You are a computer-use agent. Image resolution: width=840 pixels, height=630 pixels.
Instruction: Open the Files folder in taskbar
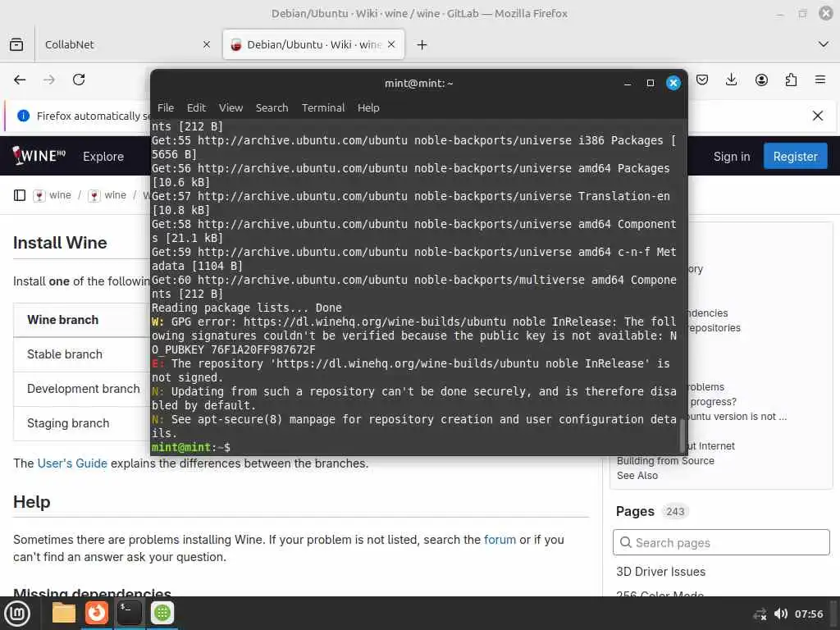point(64,613)
